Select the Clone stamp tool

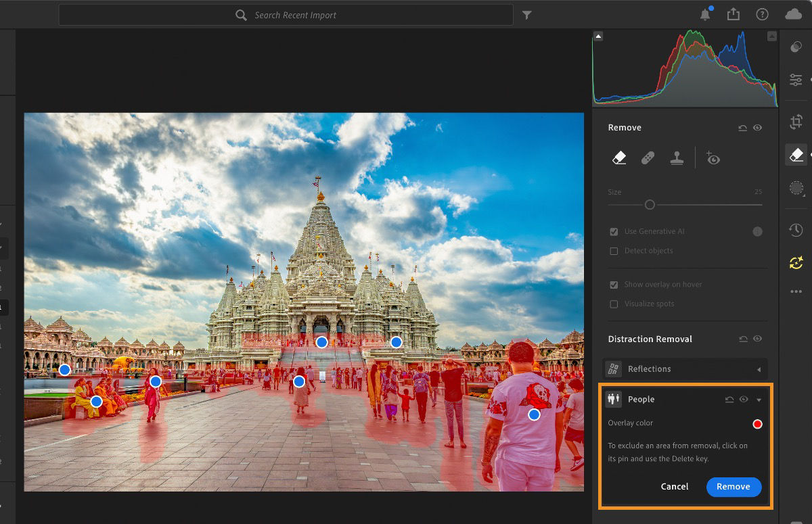[x=677, y=158]
